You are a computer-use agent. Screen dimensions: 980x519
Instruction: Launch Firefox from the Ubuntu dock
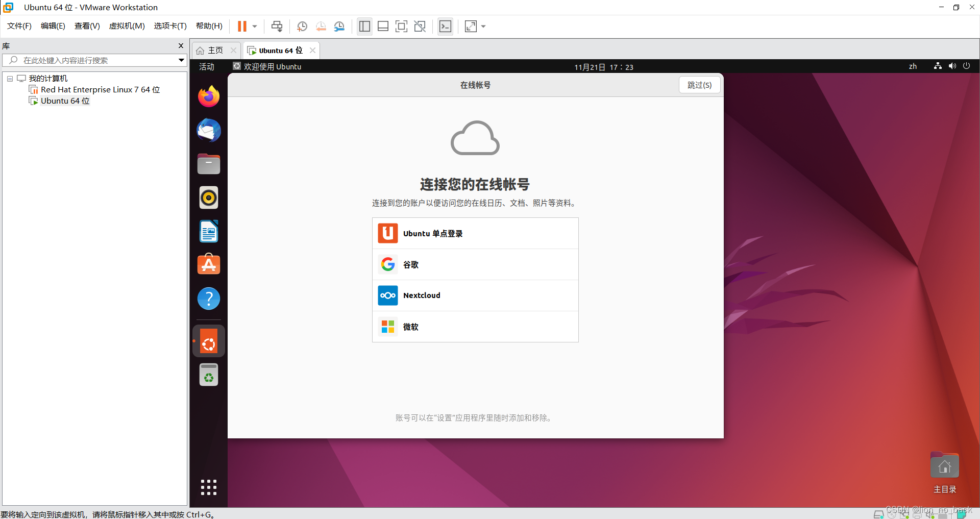(x=208, y=96)
